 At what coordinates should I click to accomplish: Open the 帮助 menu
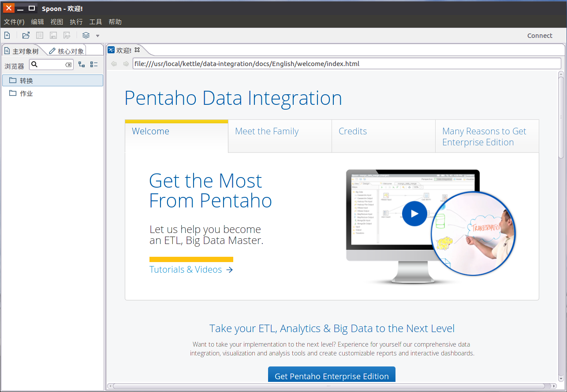click(115, 22)
